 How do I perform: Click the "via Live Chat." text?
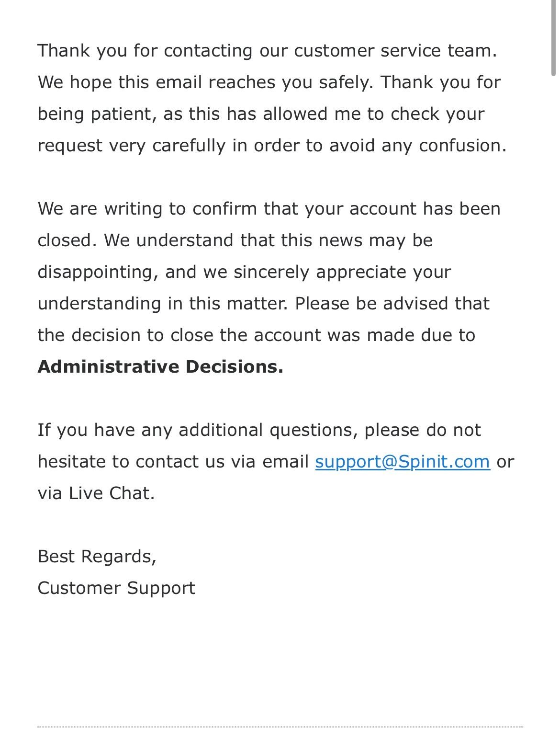[x=96, y=493]
